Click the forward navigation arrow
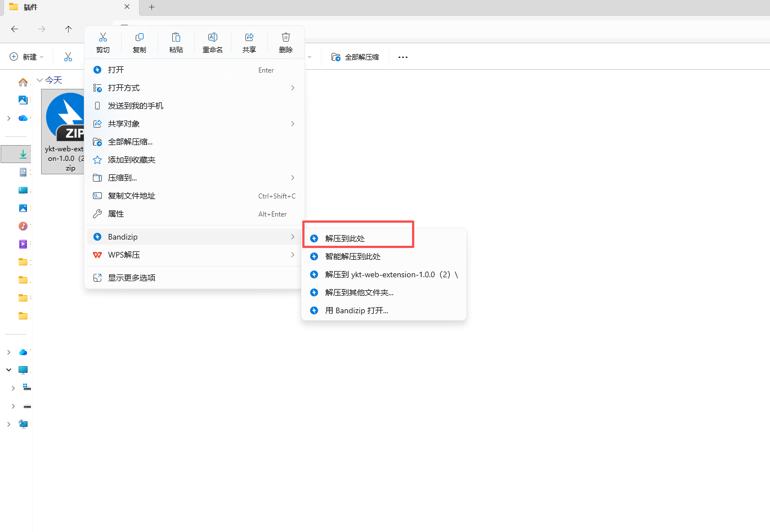Image resolution: width=770 pixels, height=532 pixels. [x=42, y=29]
